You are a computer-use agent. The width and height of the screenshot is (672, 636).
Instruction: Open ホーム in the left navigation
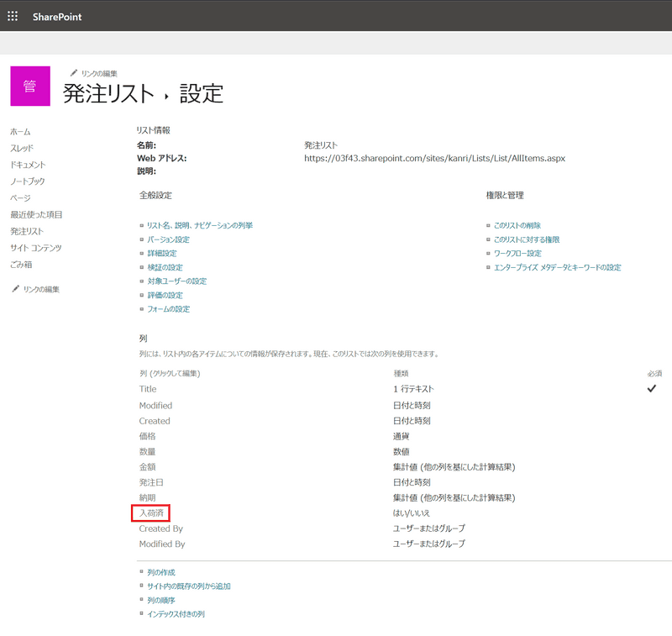coord(20,132)
